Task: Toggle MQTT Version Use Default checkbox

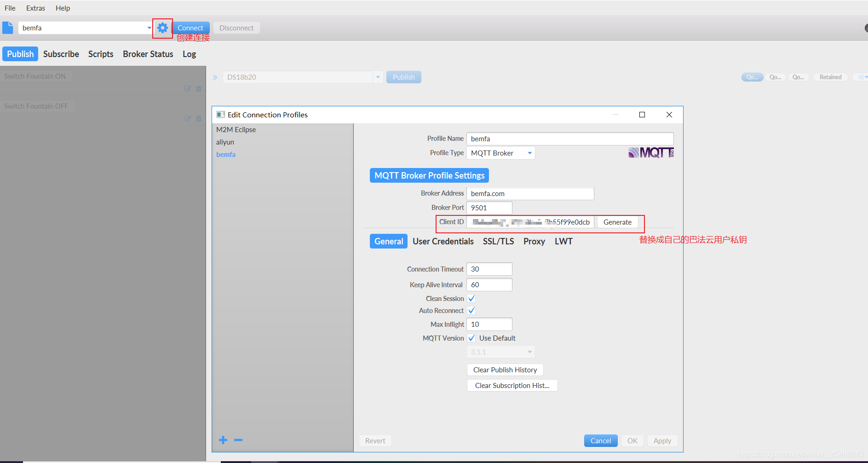Action: pyautogui.click(x=471, y=338)
